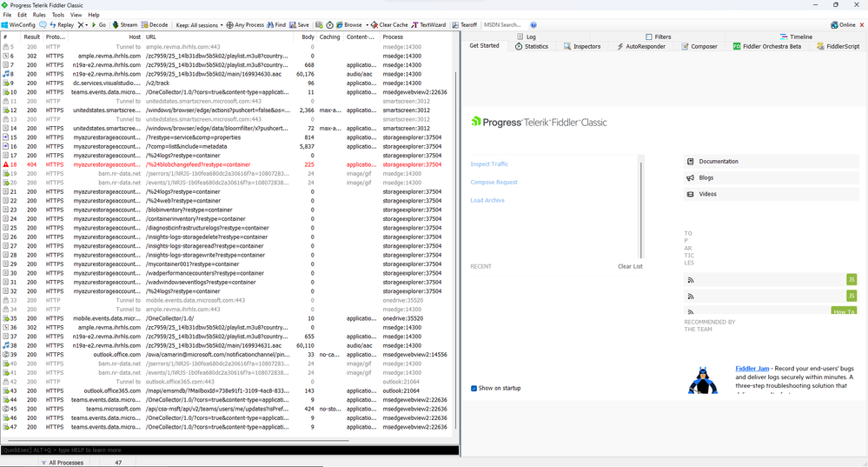Open the Keep: All sessions dropdown
868x467 pixels.
click(199, 25)
